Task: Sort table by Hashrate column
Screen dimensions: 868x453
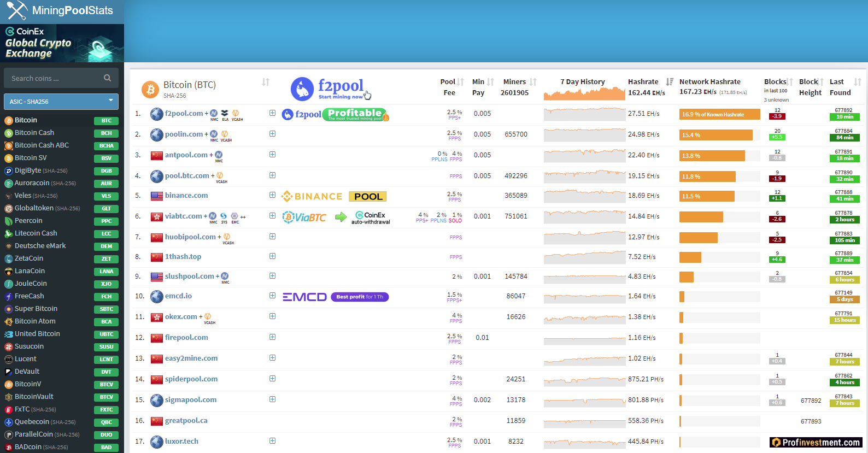Action: [670, 82]
